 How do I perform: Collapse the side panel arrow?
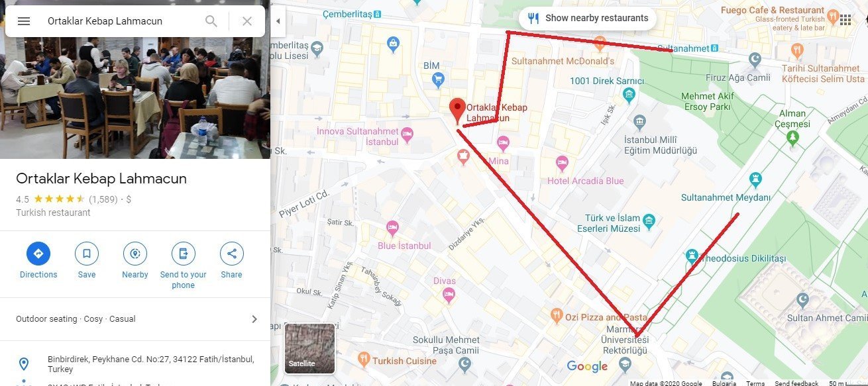pos(278,21)
